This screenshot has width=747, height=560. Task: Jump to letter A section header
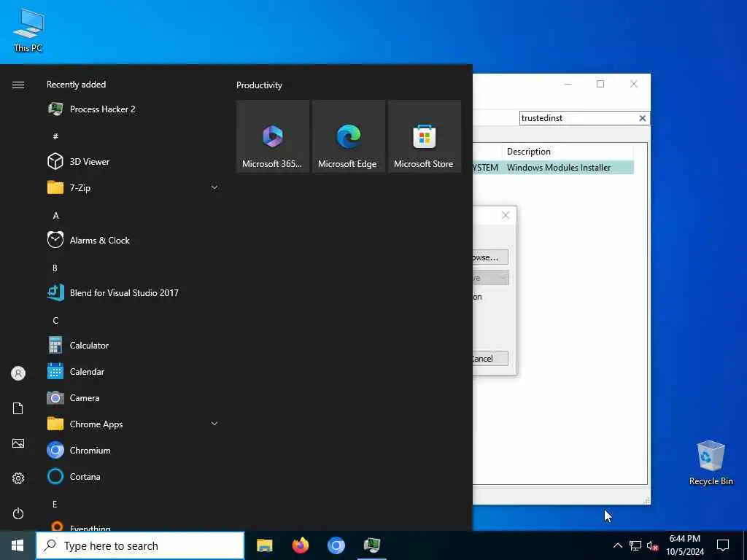(x=55, y=216)
